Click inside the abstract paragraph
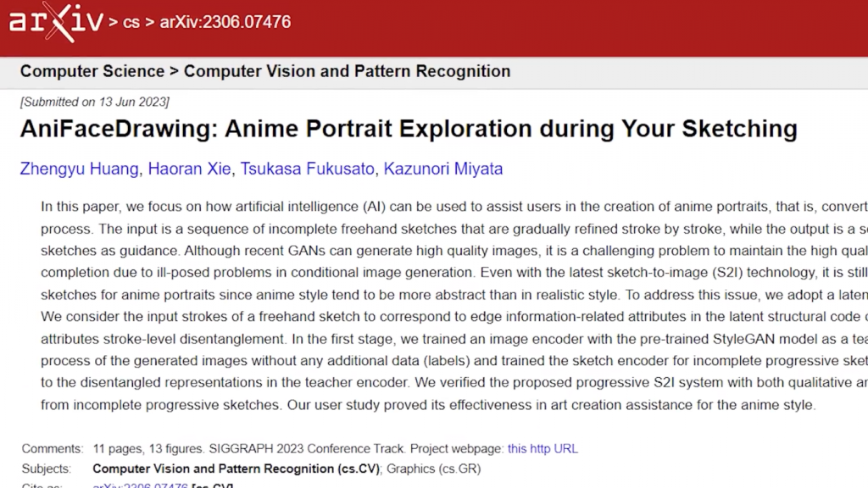The height and width of the screenshot is (488, 868). (x=424, y=306)
